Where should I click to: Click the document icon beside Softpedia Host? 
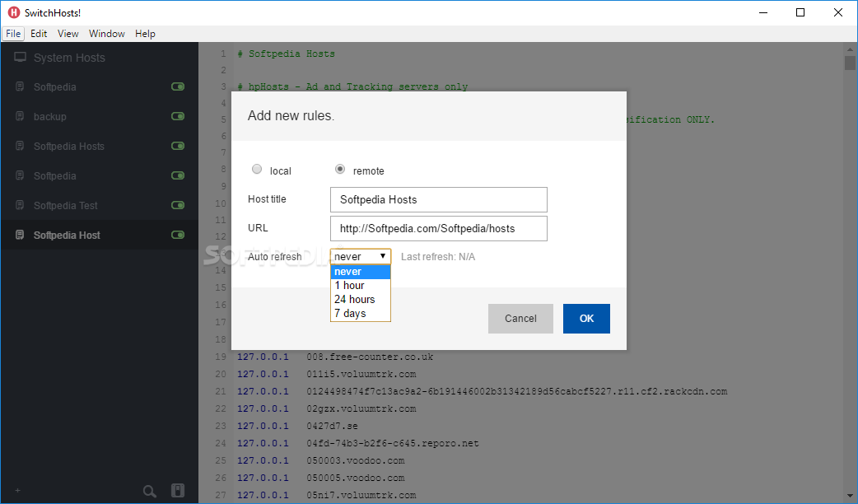click(20, 235)
